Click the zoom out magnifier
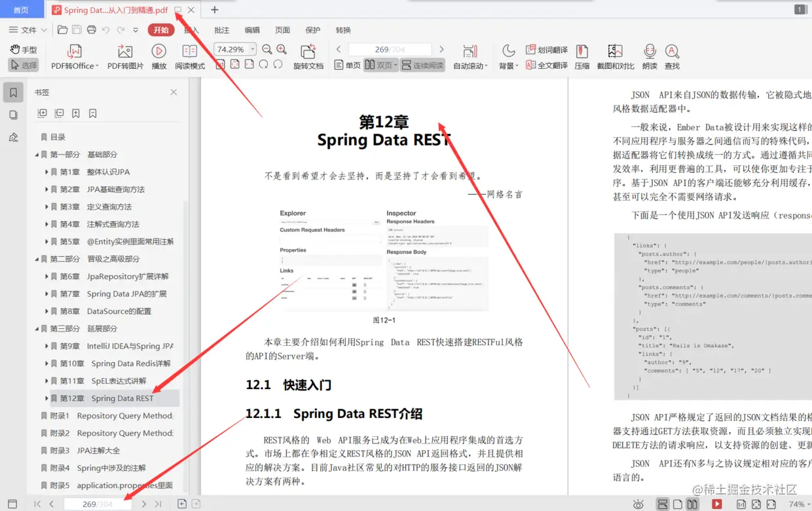 (x=267, y=49)
